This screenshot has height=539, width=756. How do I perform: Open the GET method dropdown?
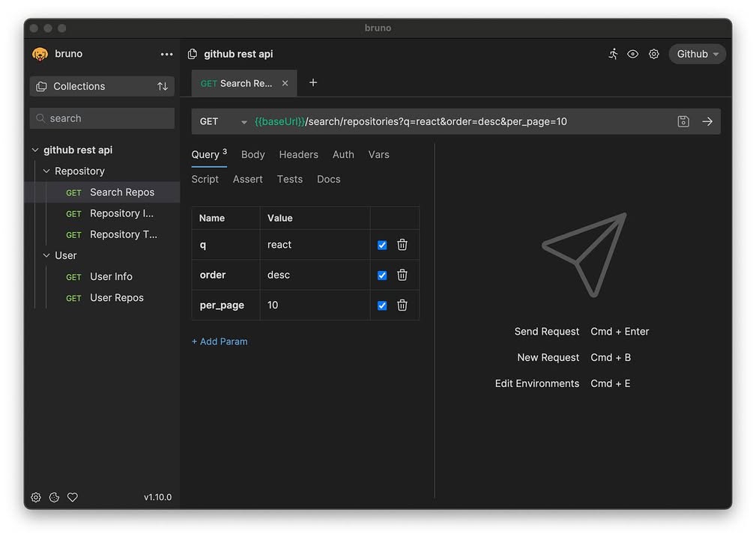point(223,121)
